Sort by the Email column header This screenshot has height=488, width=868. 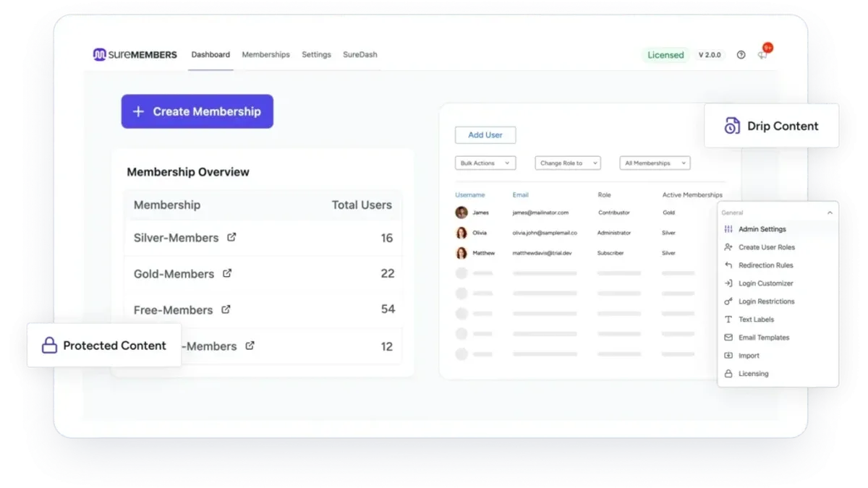tap(521, 195)
